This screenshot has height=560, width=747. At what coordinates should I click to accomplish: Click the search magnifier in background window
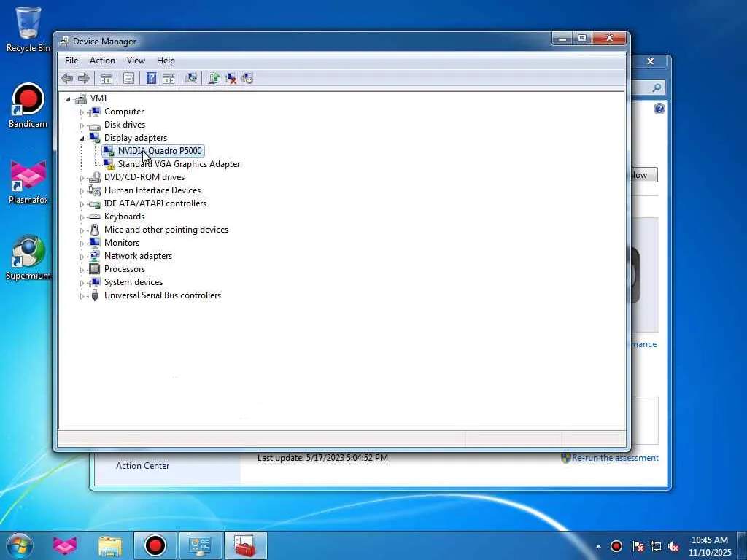[x=657, y=87]
